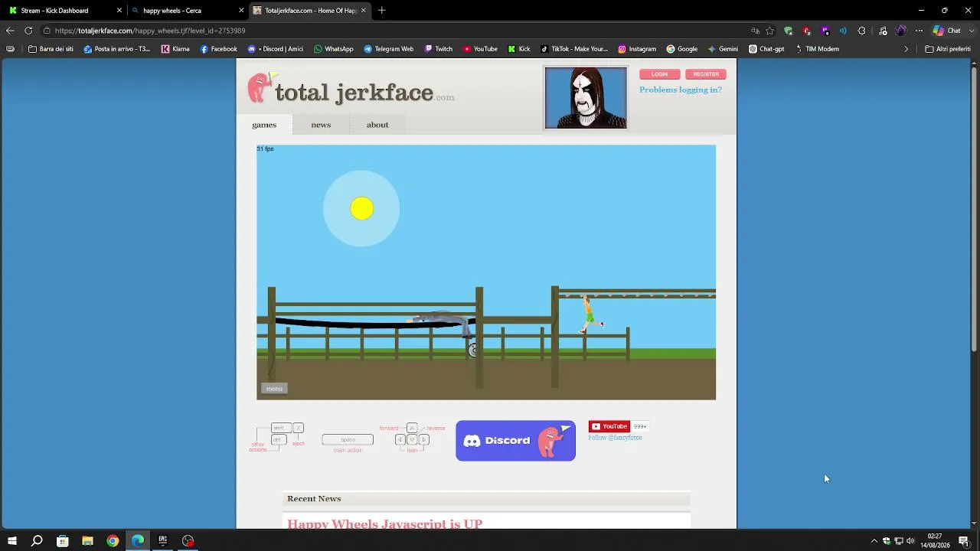Close the happy wheels - Cerca tab
The width and height of the screenshot is (980, 551).
tap(241, 11)
